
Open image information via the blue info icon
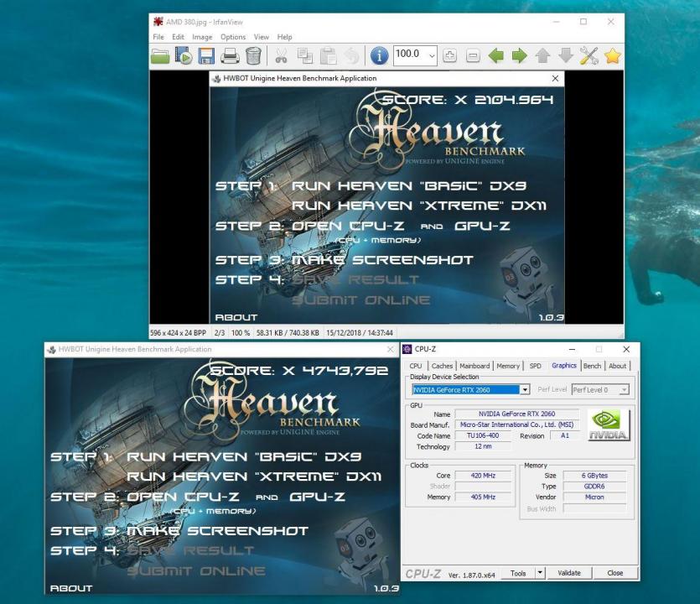pyautogui.click(x=378, y=56)
